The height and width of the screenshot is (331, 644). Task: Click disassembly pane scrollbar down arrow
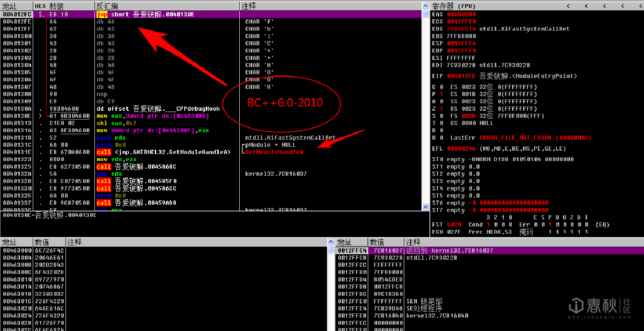coord(426,206)
